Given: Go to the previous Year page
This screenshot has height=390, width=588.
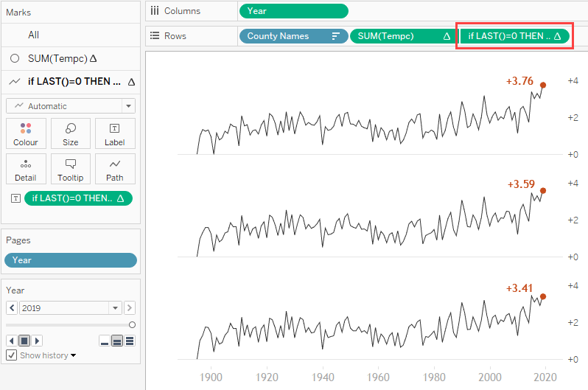Looking at the screenshot, I should [12, 307].
